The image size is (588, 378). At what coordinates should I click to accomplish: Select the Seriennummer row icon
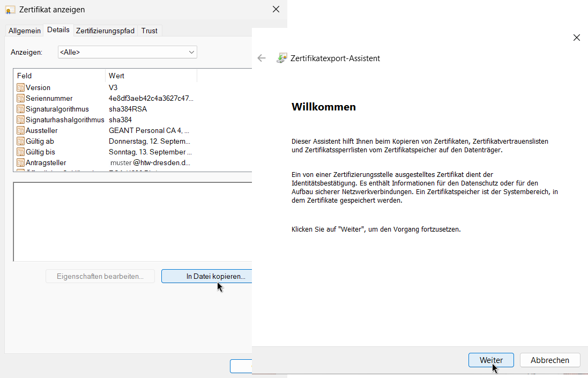coord(21,98)
